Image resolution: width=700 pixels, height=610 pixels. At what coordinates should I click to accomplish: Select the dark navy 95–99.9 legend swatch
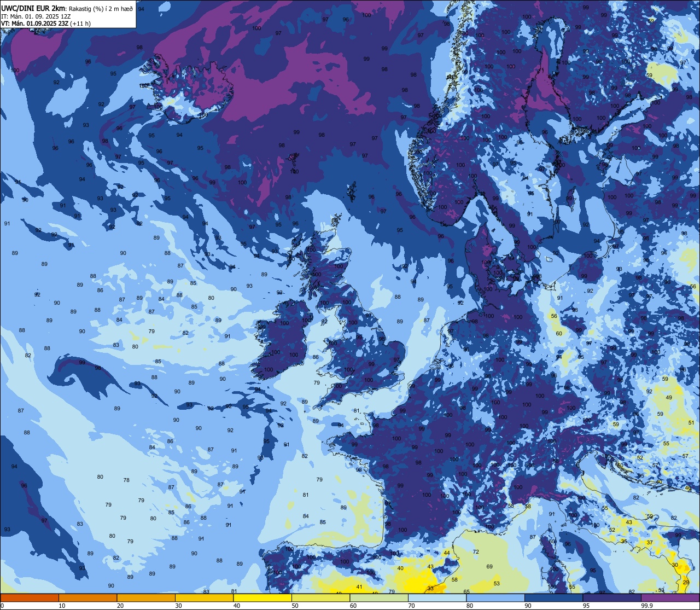(x=612, y=598)
